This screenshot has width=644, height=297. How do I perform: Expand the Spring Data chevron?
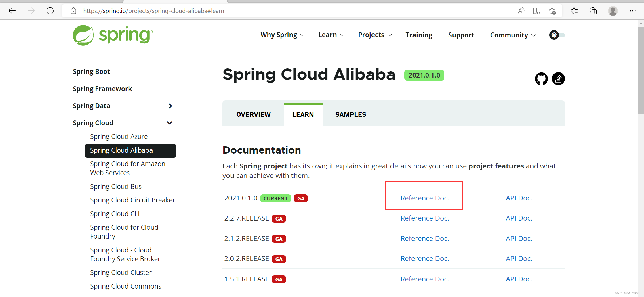[x=170, y=106]
